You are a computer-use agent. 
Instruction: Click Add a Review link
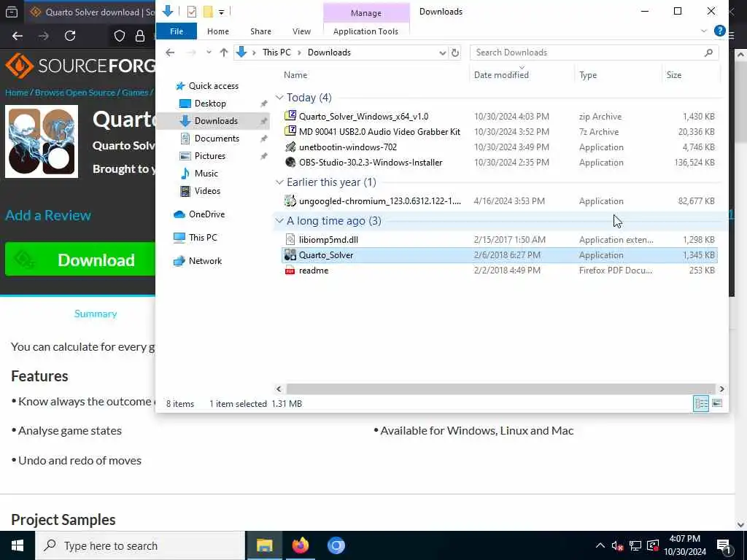pos(48,215)
